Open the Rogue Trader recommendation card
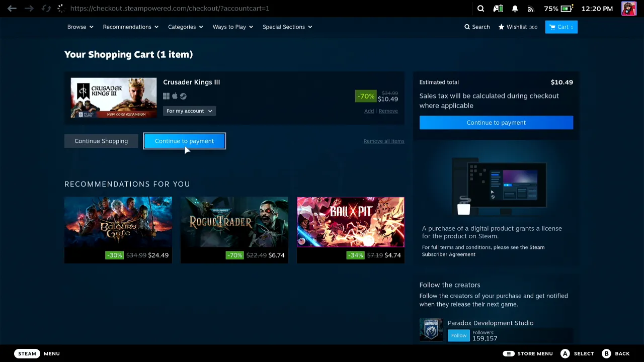Image resolution: width=644 pixels, height=362 pixels. point(234,230)
